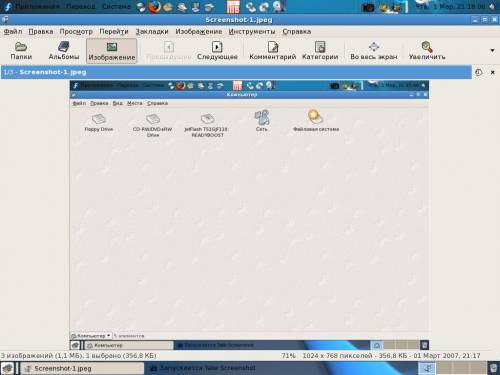Close the image pane with the x
This screenshot has width=500, height=375.
[492, 72]
